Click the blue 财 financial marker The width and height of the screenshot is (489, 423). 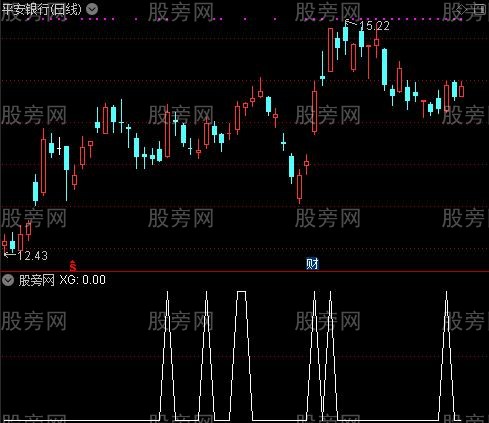(312, 264)
